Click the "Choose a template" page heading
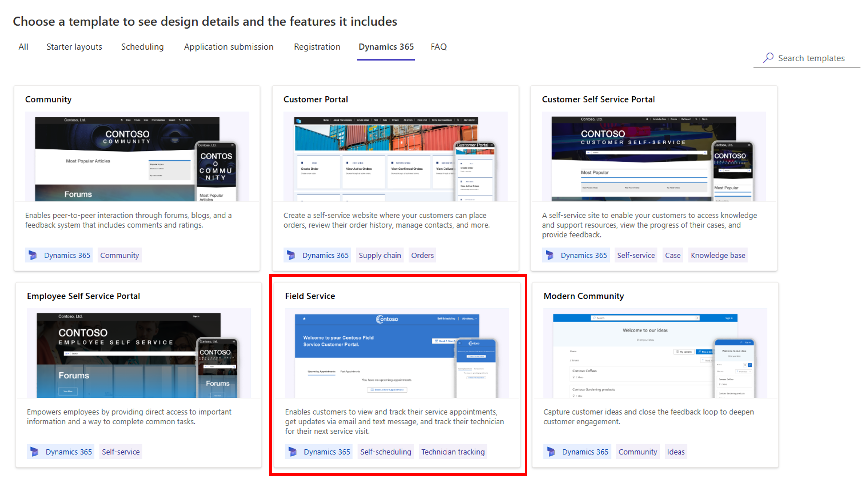This screenshot has height=489, width=868. tap(205, 21)
